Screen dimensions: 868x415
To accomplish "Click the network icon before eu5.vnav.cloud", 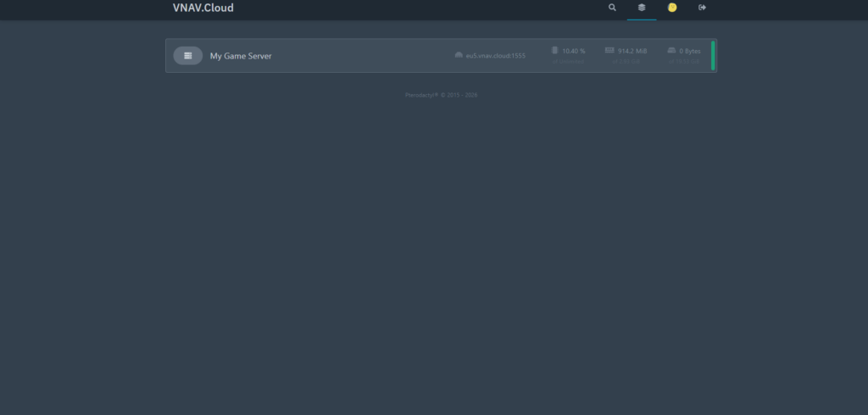I will pyautogui.click(x=459, y=56).
